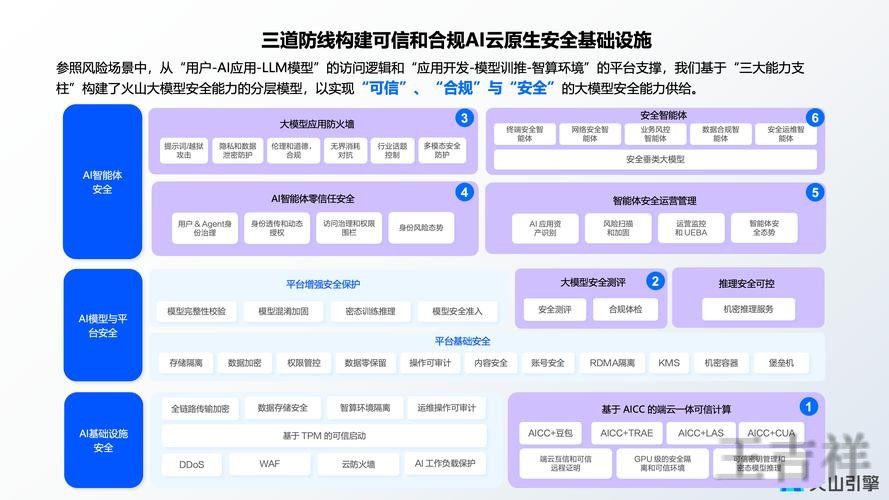Click the 安全垂类大模型 bar
This screenshot has height=500, width=889.
pyautogui.click(x=655, y=159)
